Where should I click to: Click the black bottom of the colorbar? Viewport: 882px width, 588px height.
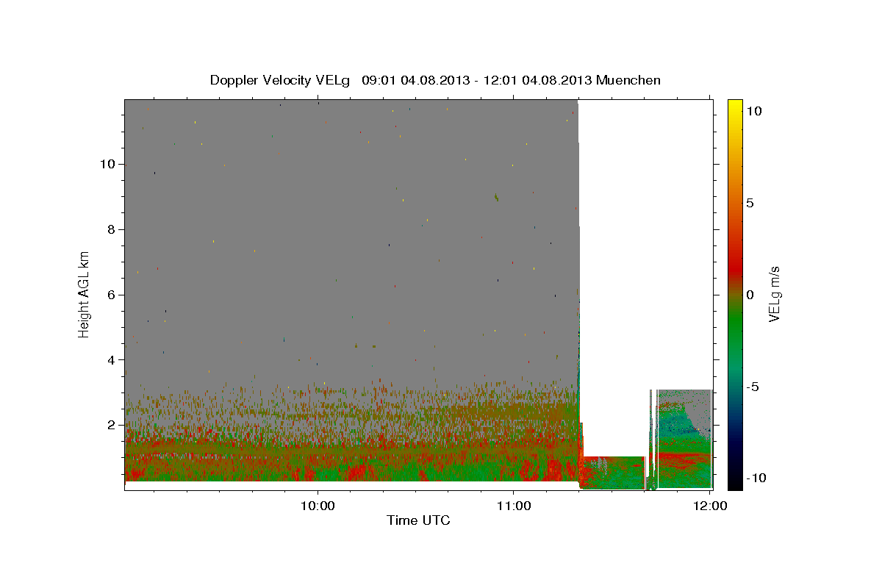[x=735, y=484]
